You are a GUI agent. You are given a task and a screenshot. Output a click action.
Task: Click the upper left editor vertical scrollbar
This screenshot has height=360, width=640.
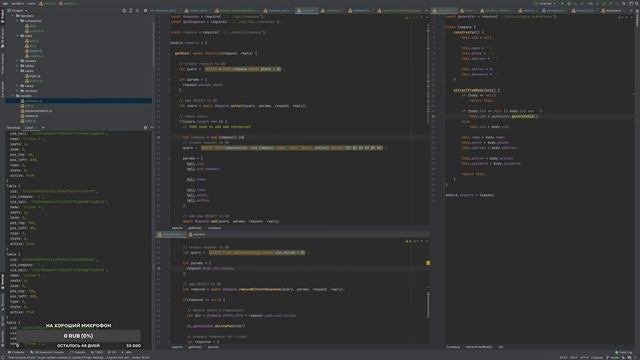tap(428, 73)
